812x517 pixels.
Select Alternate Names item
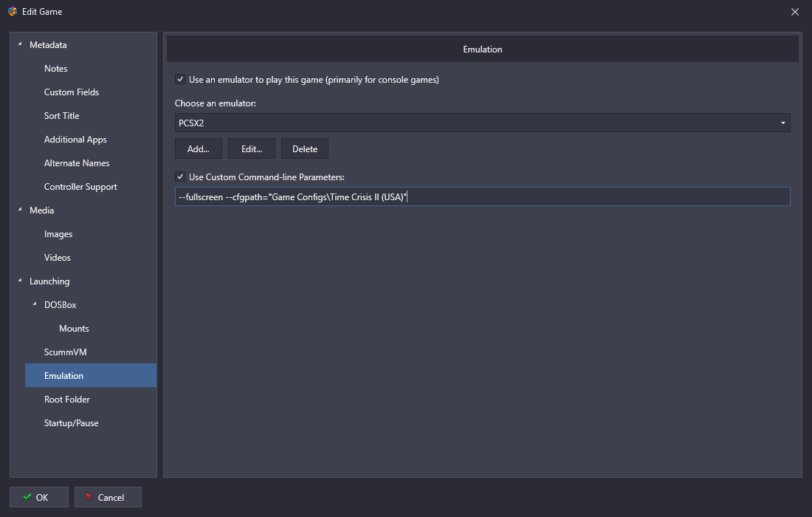[77, 163]
